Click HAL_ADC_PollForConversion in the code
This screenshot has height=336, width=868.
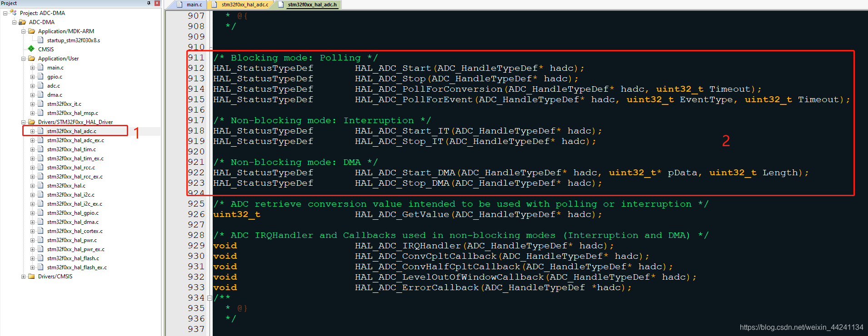[x=429, y=89]
